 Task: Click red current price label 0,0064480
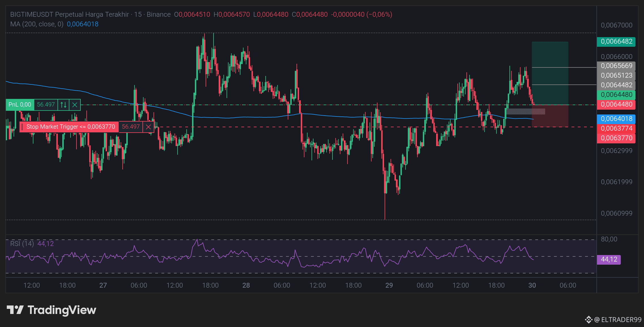click(616, 105)
